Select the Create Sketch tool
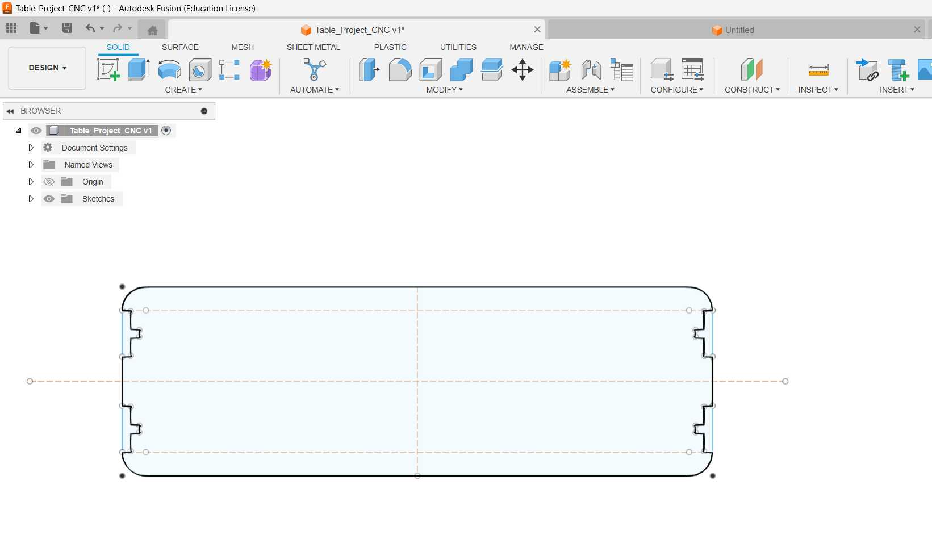932x560 pixels. [108, 70]
